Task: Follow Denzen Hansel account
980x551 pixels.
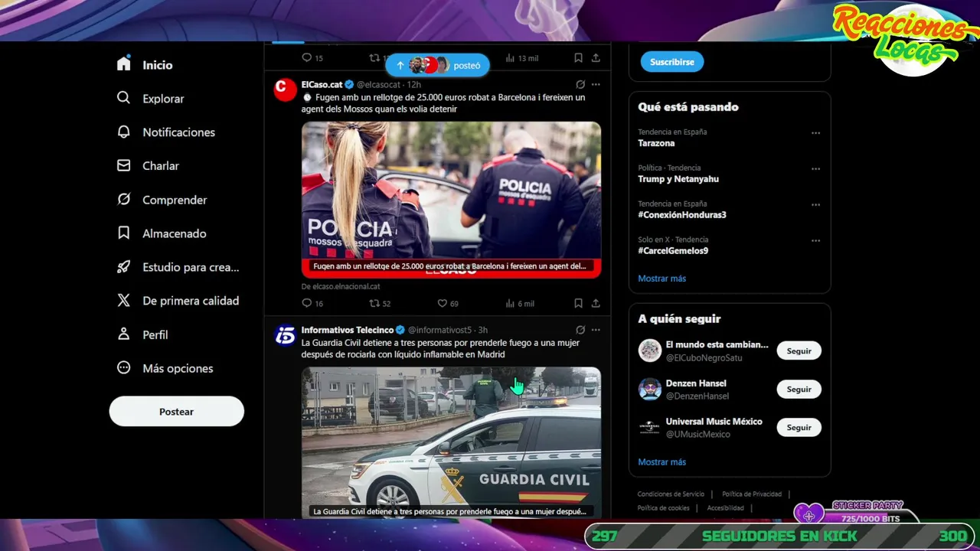Action: (x=799, y=390)
